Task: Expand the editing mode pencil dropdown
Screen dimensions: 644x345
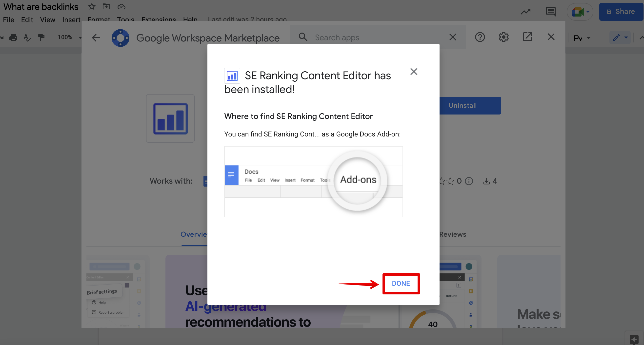Action: tap(620, 38)
